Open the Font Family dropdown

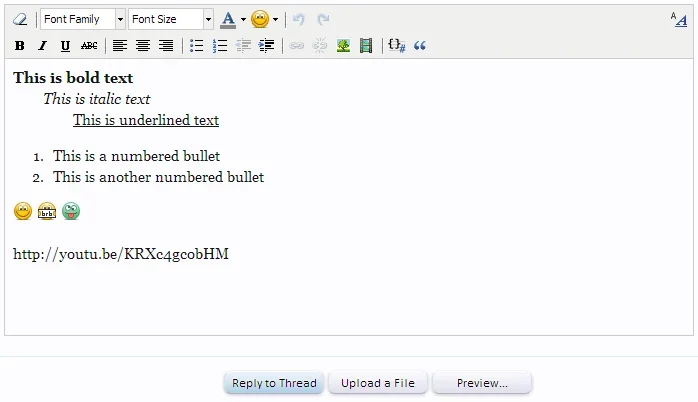point(83,19)
